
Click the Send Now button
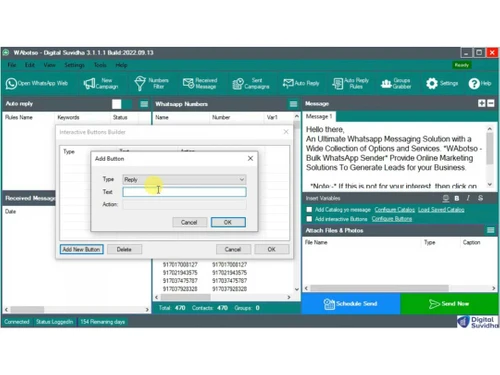tap(449, 304)
